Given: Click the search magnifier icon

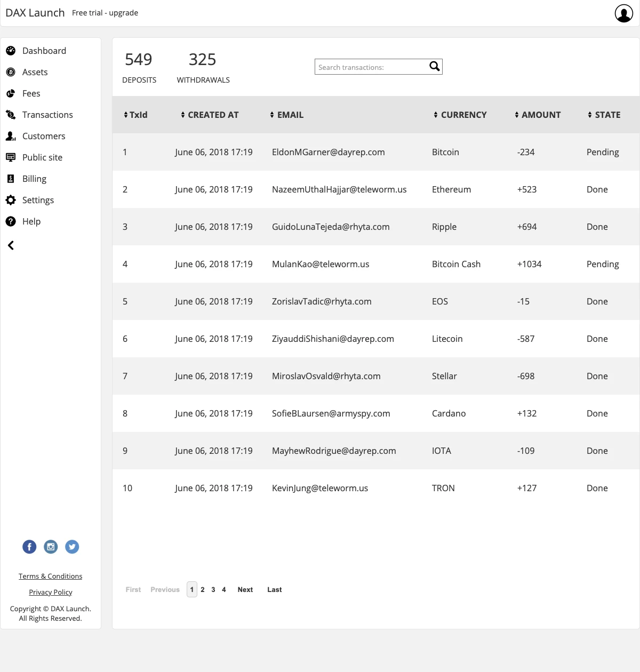Looking at the screenshot, I should point(435,66).
